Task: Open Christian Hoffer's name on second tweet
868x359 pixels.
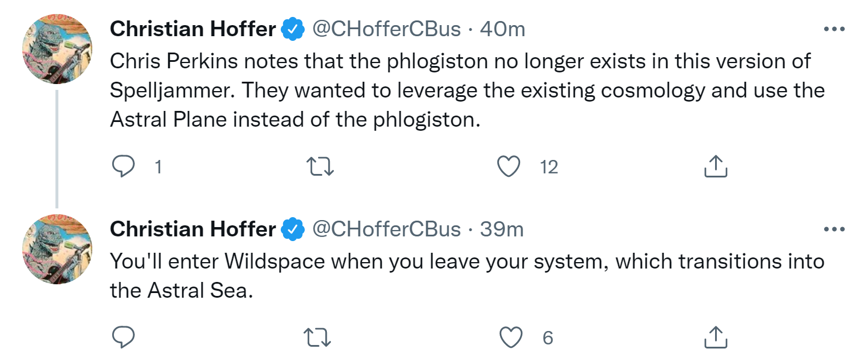Action: (193, 229)
